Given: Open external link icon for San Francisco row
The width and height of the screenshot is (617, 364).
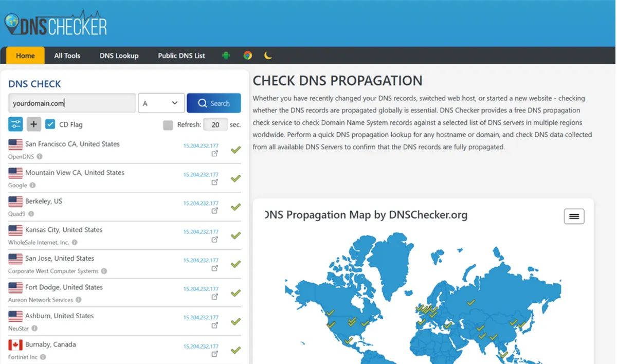Looking at the screenshot, I should 215,154.
